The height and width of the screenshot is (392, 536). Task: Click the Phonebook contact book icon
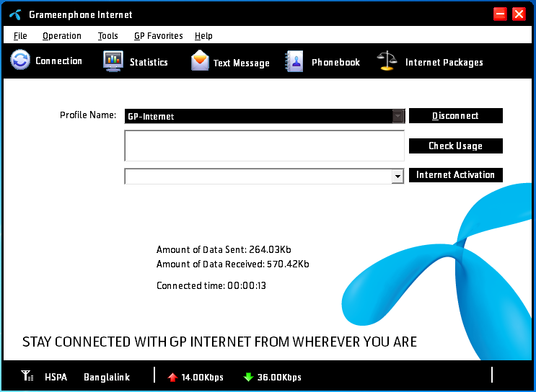(294, 61)
